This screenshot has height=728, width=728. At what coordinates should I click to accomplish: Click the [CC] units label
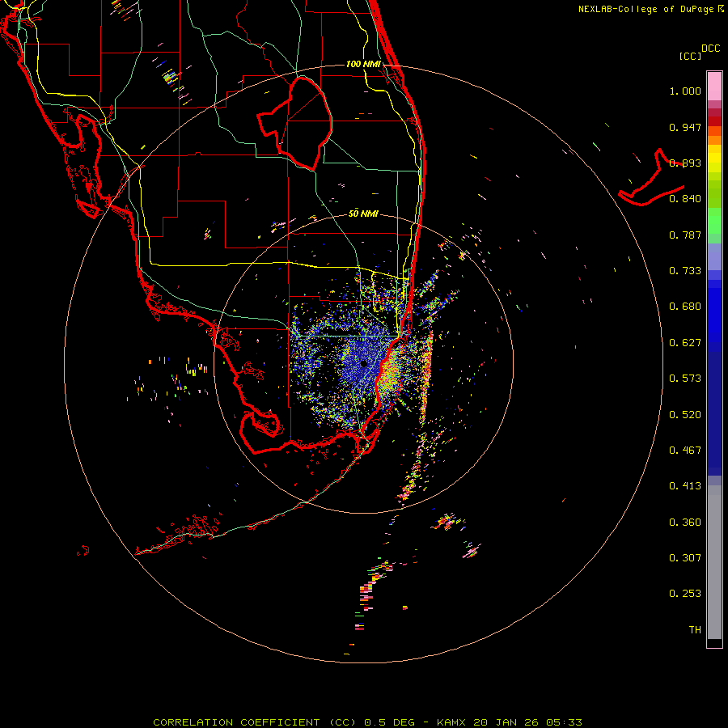pos(690,56)
